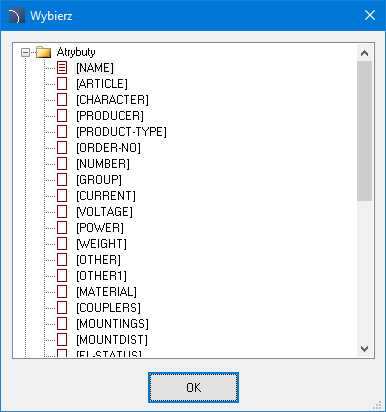Image resolution: width=386 pixels, height=412 pixels.
Task: Select the [PRODUCT-TYPE] attribute
Action: pos(121,132)
